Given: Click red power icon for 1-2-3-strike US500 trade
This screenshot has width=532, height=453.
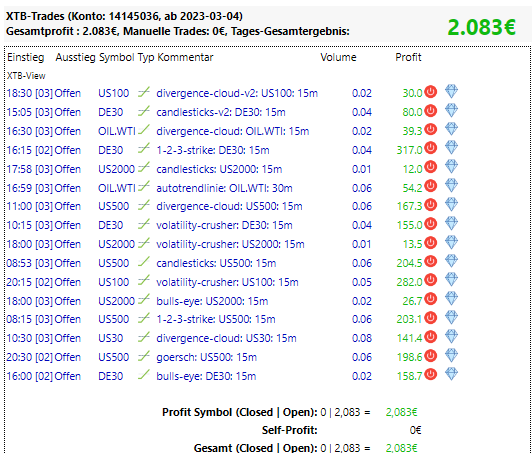Looking at the screenshot, I should 430,318.
